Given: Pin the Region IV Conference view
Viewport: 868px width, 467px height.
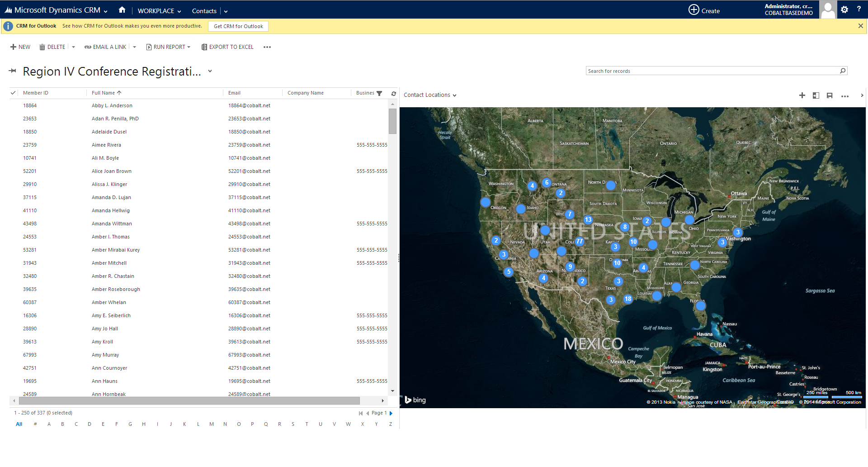Looking at the screenshot, I should (13, 71).
